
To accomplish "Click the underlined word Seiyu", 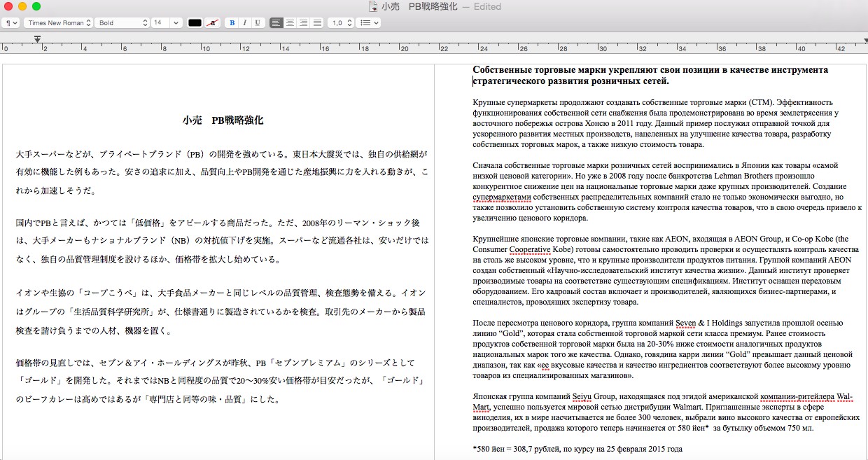I will (x=581, y=396).
